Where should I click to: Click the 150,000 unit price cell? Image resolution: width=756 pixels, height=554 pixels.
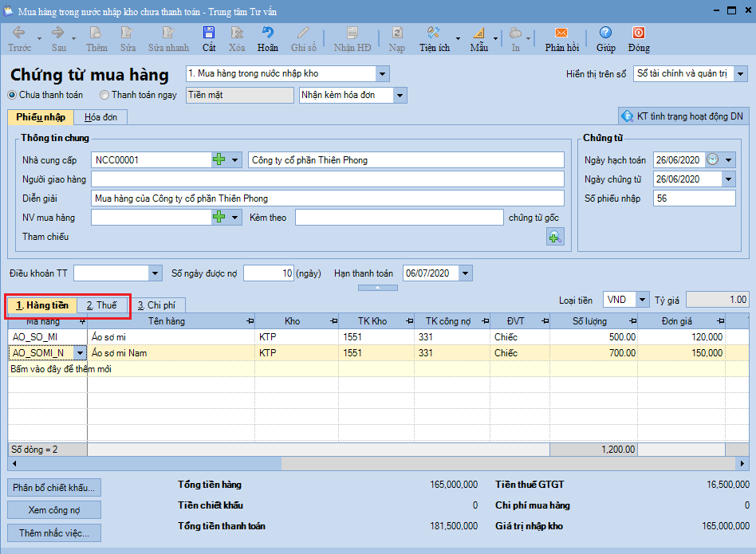[682, 353]
